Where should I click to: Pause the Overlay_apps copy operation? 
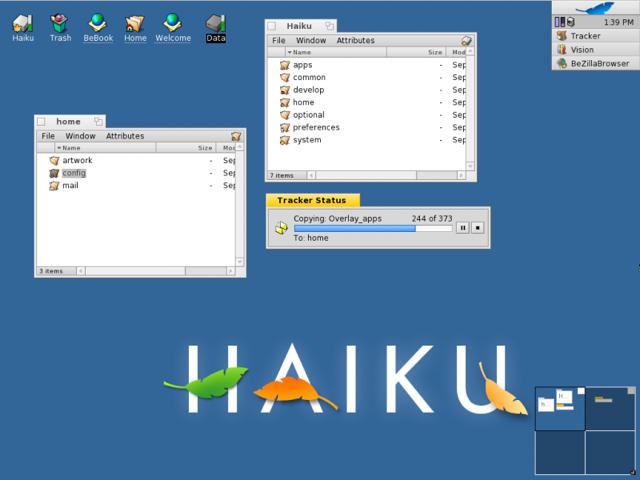click(462, 228)
